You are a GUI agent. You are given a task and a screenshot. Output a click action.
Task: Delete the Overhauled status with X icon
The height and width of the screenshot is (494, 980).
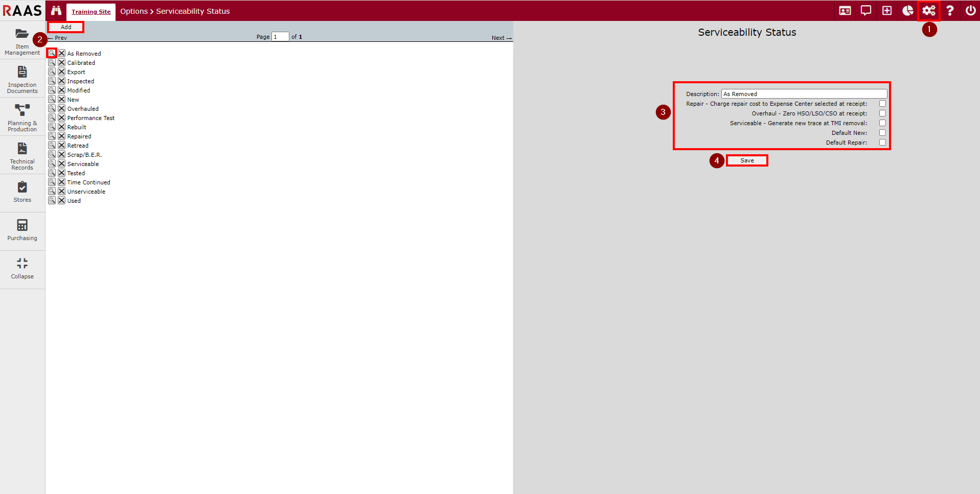pos(61,109)
